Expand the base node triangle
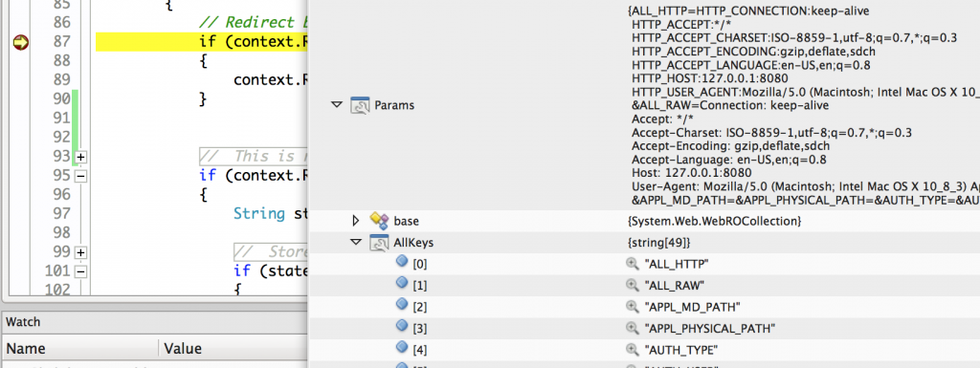Viewport: 980px width, 368px height. point(356,220)
